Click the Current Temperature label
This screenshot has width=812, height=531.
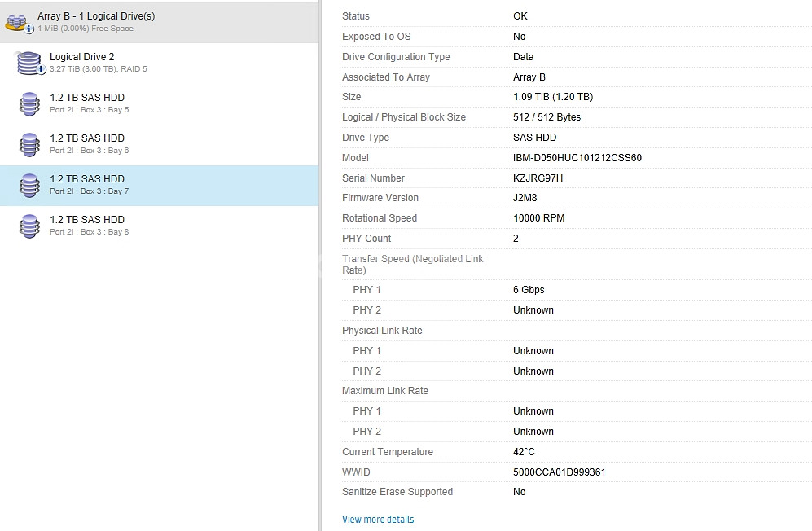point(388,452)
